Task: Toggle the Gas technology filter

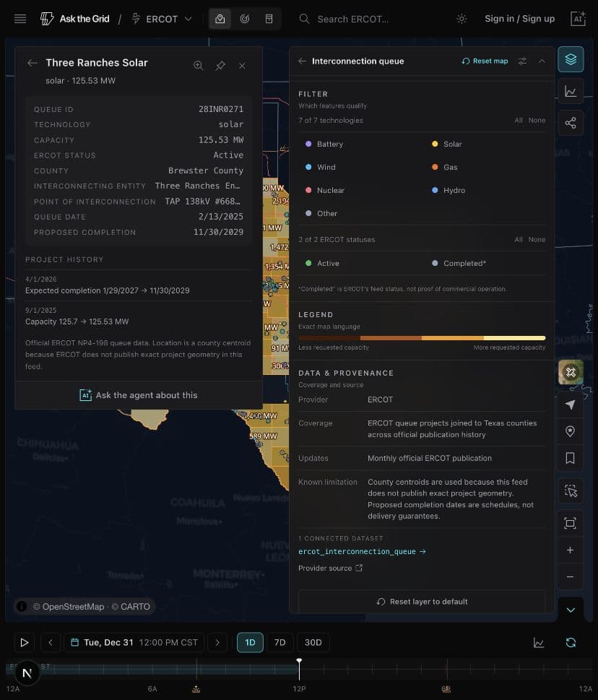Action: coord(444,168)
